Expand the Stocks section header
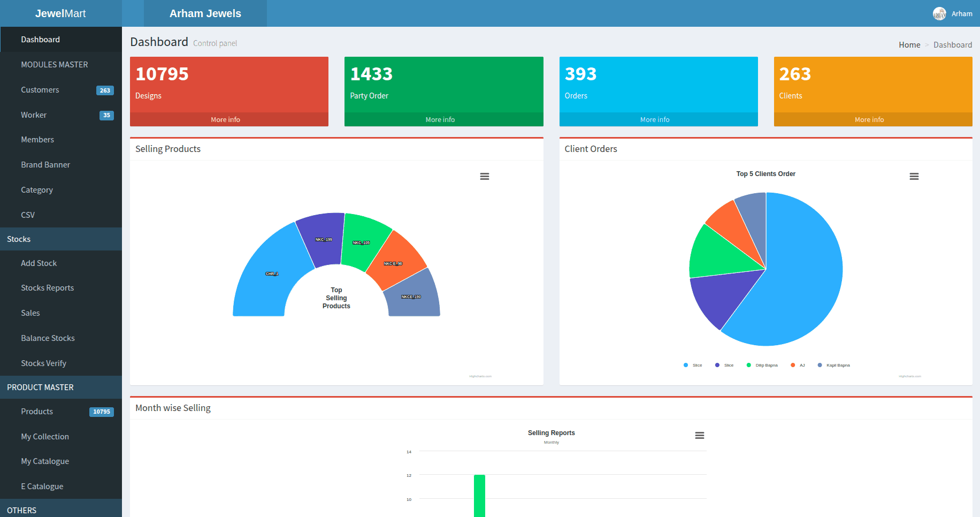The image size is (980, 517). coord(61,239)
